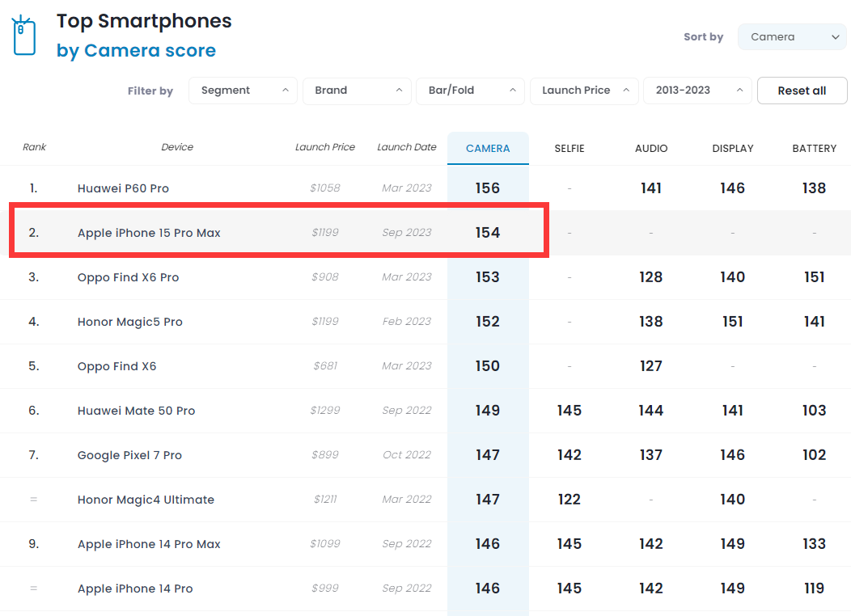Click the smartphone logo icon
This screenshot has height=616, width=851.
tap(24, 36)
